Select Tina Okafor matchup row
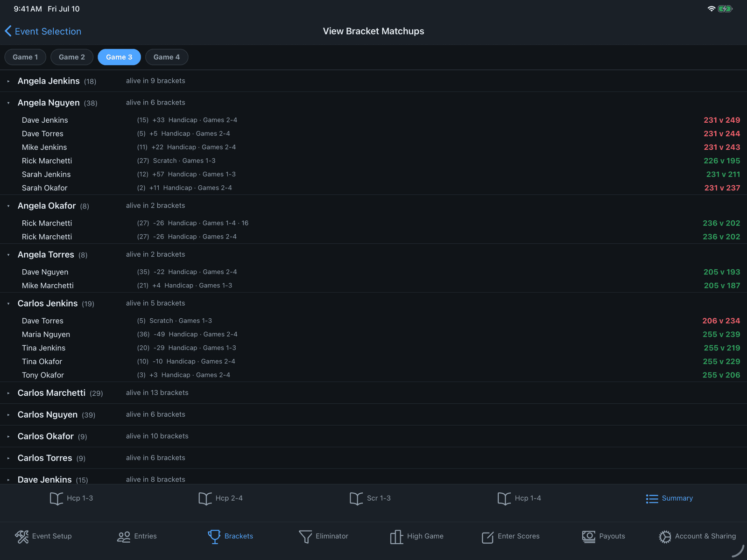747x560 pixels. (373, 362)
